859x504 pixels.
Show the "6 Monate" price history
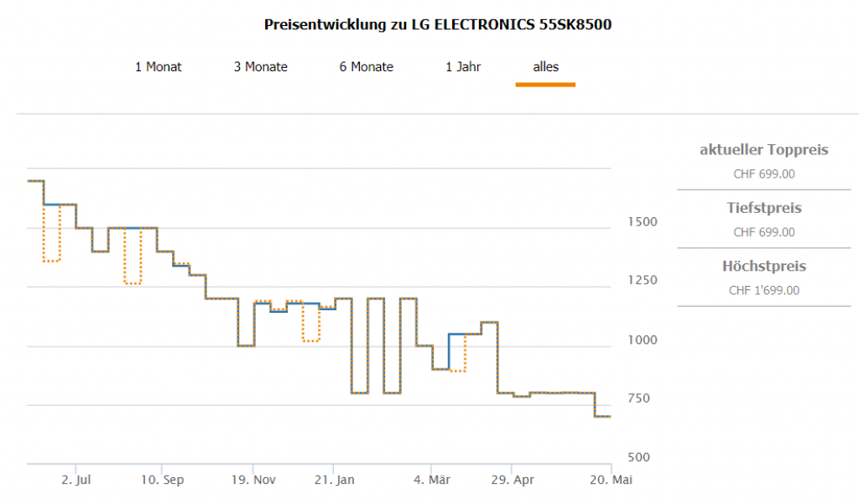(366, 67)
